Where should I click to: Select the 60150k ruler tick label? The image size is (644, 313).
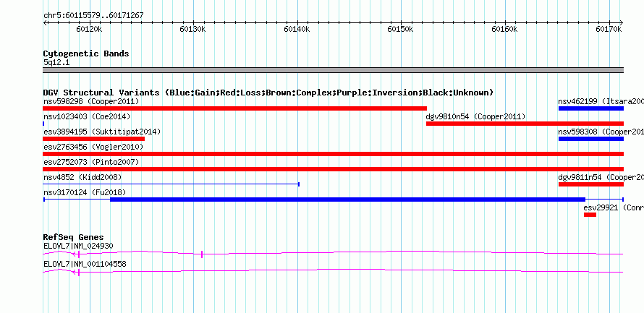400,29
